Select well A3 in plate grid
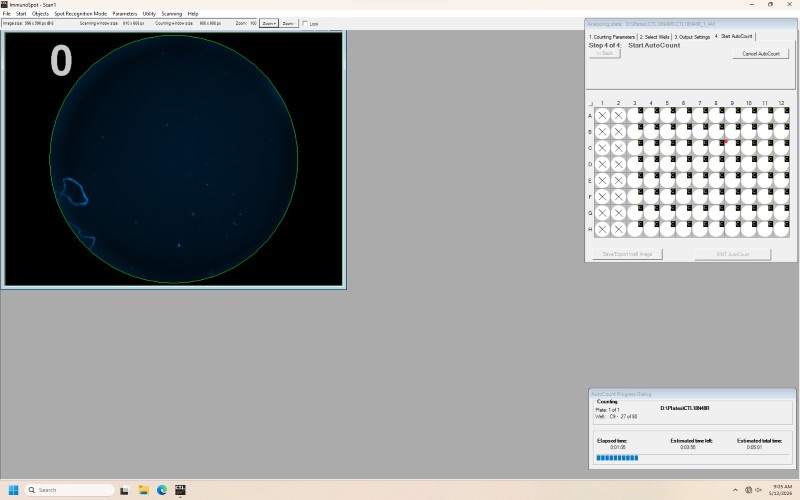 635,115
